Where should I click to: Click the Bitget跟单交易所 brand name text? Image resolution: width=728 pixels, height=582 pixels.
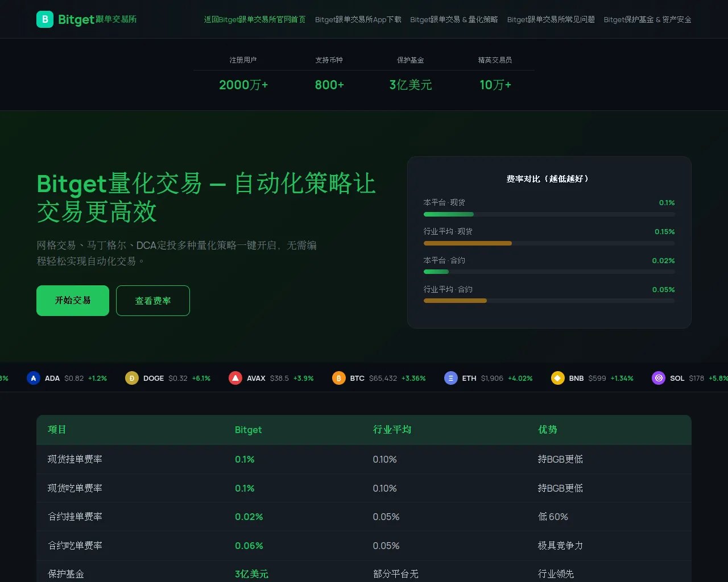pos(97,19)
